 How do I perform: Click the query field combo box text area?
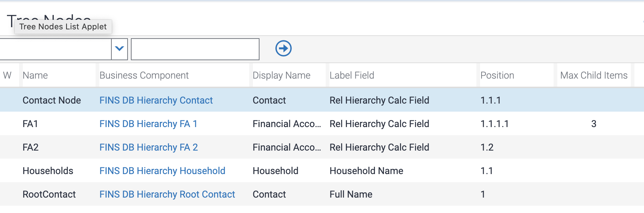point(55,49)
